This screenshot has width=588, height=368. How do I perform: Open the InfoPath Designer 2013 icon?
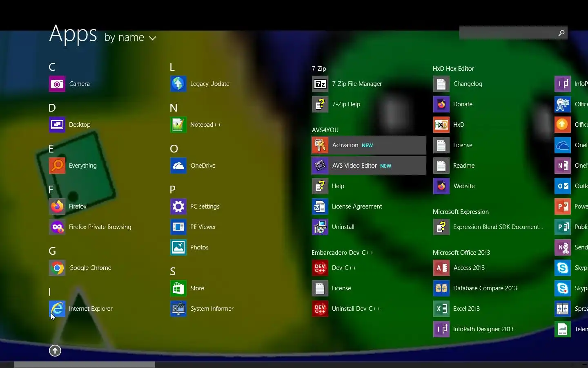[441, 329]
